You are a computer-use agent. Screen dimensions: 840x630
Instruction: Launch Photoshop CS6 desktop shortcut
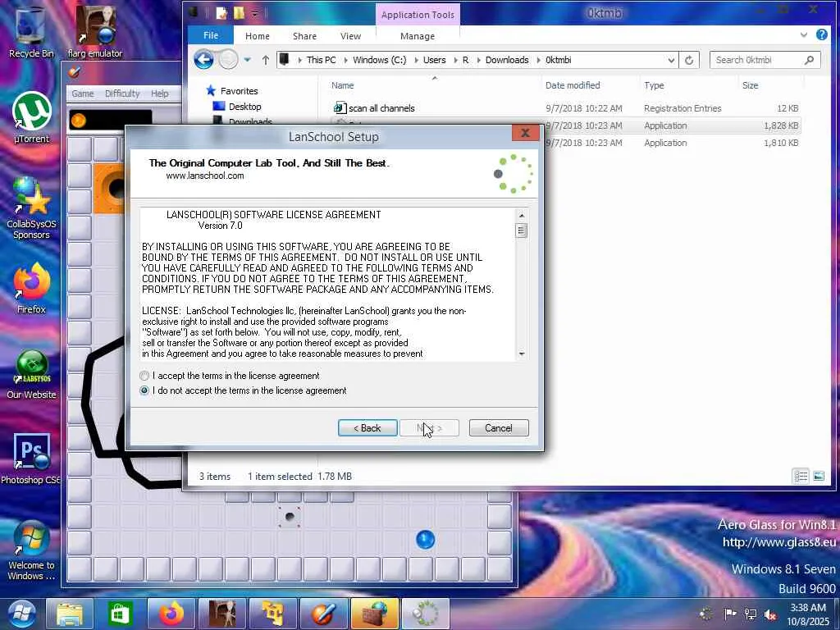[31, 459]
